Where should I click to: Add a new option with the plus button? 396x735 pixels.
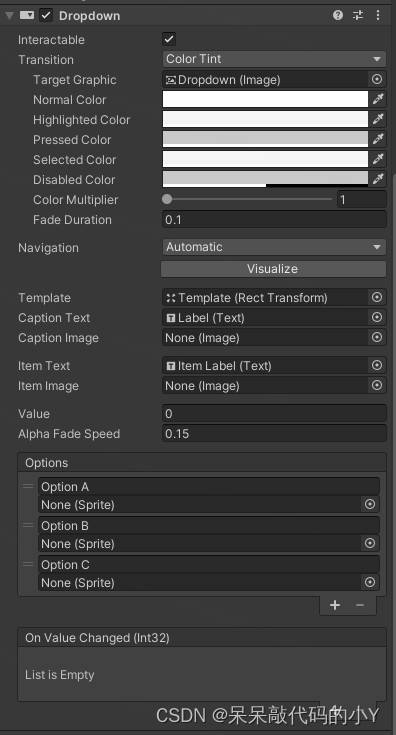(335, 605)
